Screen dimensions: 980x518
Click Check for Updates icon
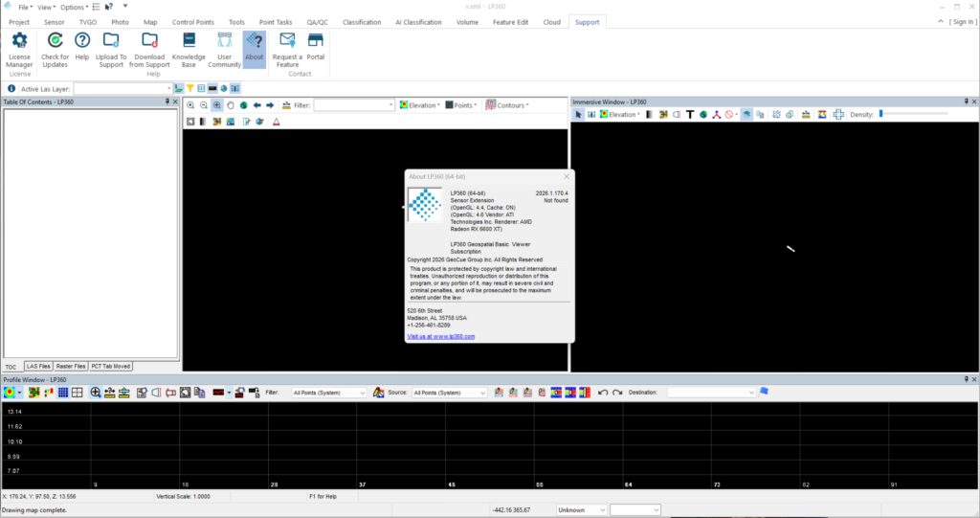click(55, 40)
